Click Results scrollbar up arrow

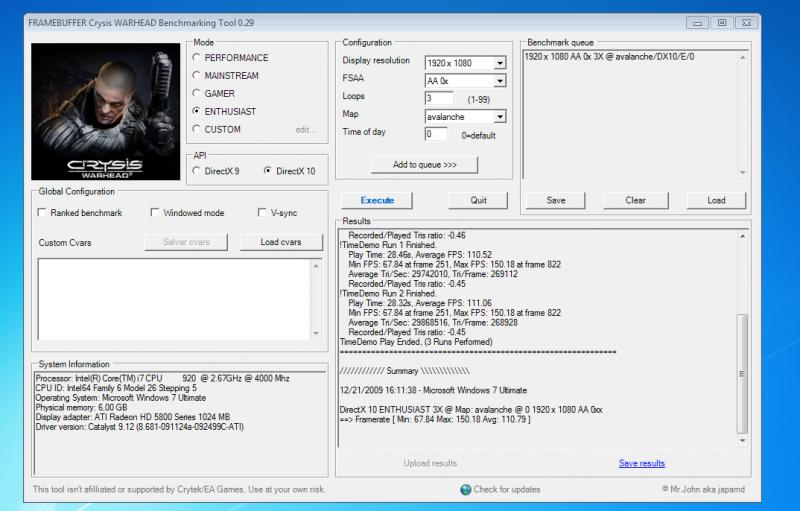pos(742,236)
